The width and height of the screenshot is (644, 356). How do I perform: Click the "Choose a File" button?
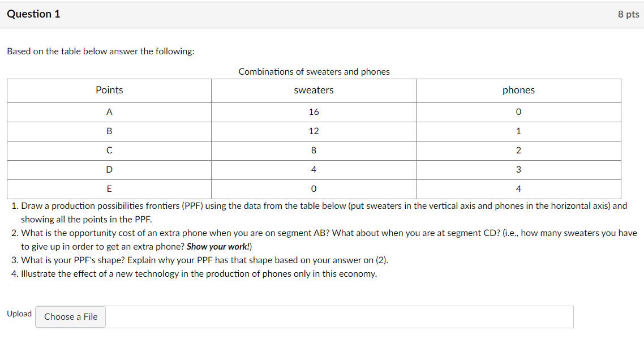70,317
